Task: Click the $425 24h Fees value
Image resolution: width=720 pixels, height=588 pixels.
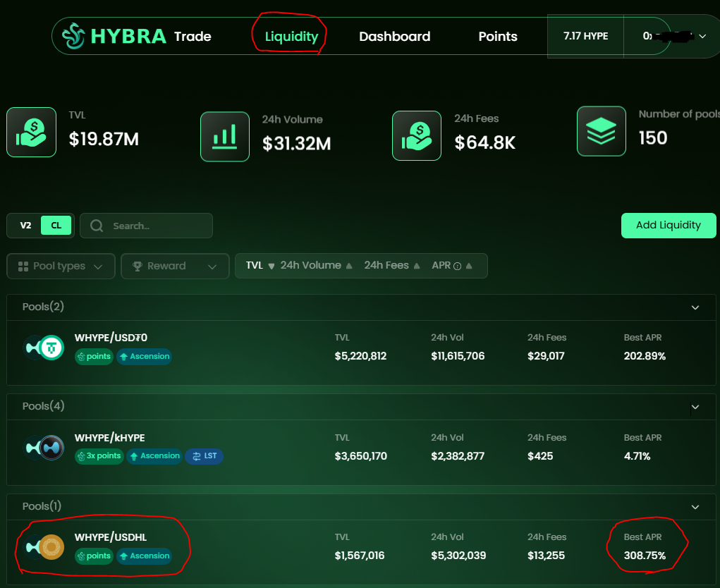Action: click(x=540, y=456)
